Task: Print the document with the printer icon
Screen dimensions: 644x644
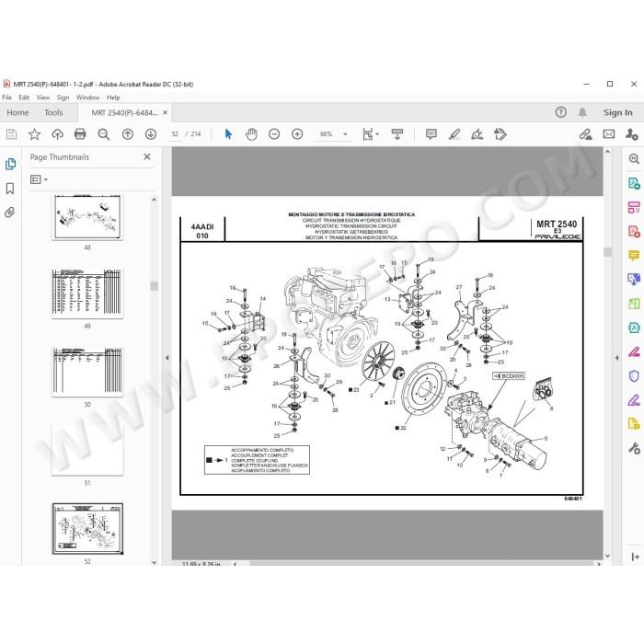Action: tap(80, 134)
